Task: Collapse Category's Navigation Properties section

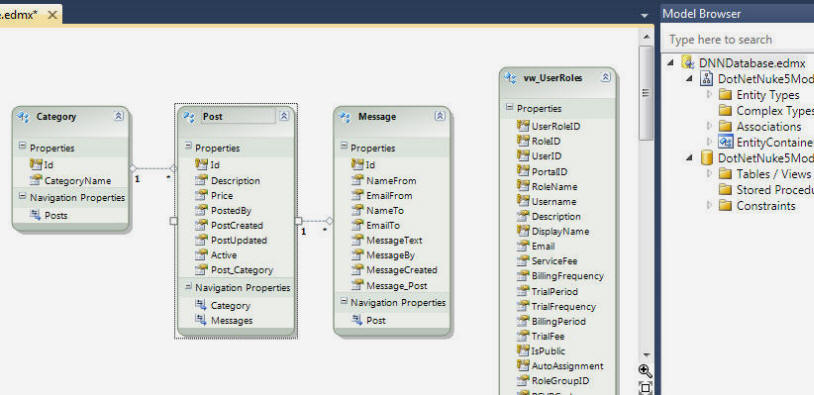Action: click(22, 197)
